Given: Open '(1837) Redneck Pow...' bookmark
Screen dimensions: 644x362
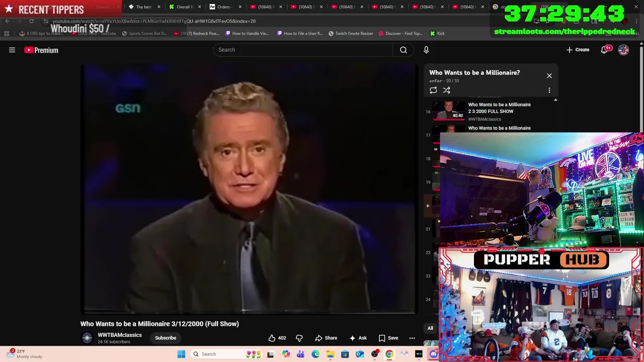Looking at the screenshot, I should [196, 34].
